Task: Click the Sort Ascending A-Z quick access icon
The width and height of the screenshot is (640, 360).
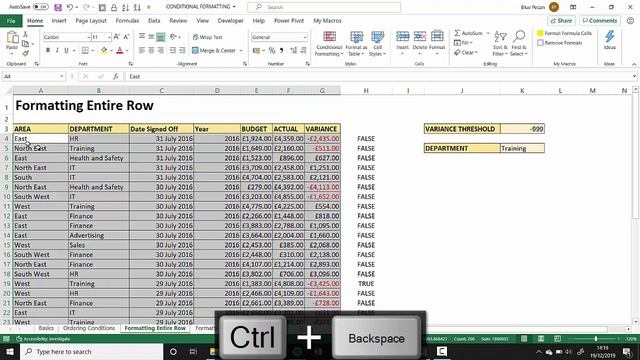Action: pos(126,7)
